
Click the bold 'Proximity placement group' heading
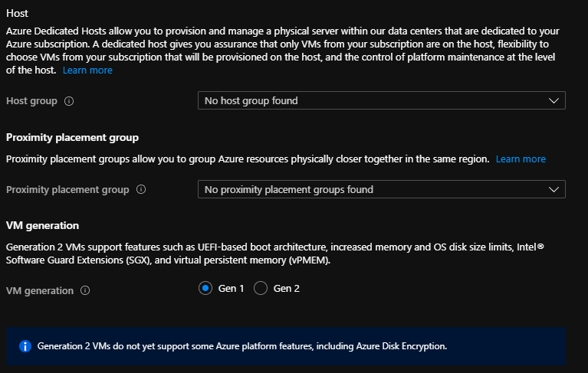tap(72, 138)
